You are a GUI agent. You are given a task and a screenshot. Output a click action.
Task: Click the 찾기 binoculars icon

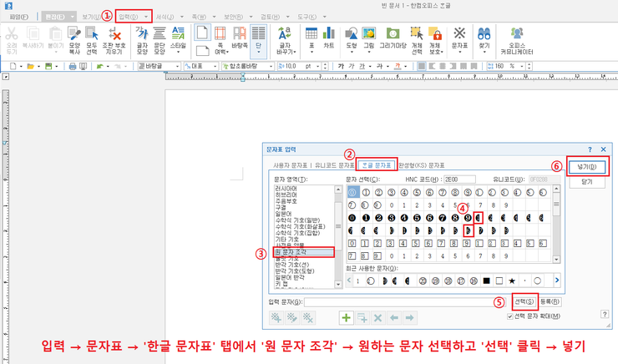pyautogui.click(x=484, y=38)
